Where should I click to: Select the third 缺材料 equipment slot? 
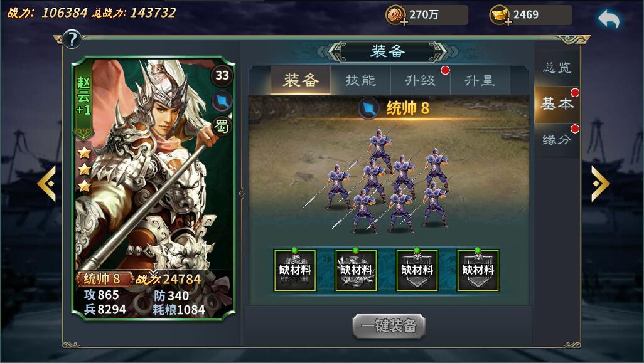coord(417,270)
